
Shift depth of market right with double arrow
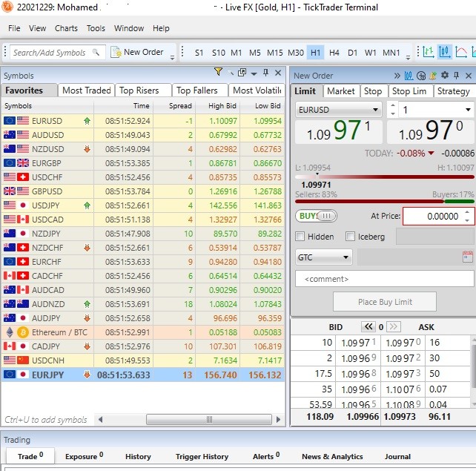pos(393,327)
